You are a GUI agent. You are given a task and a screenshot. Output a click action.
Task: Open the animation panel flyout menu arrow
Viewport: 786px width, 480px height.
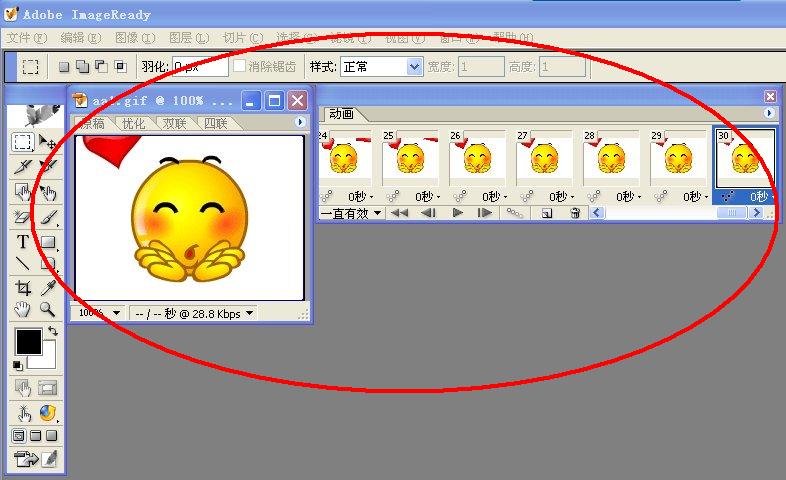point(769,113)
